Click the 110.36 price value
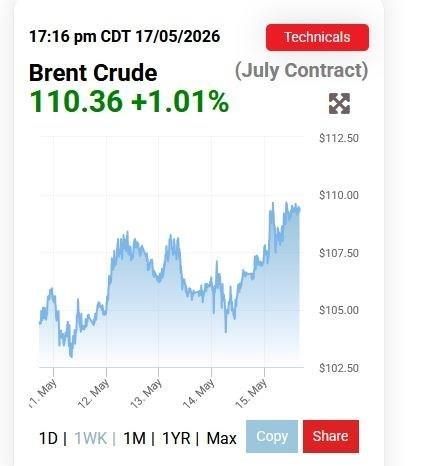Screen dimensions: 429x466 tap(76, 102)
